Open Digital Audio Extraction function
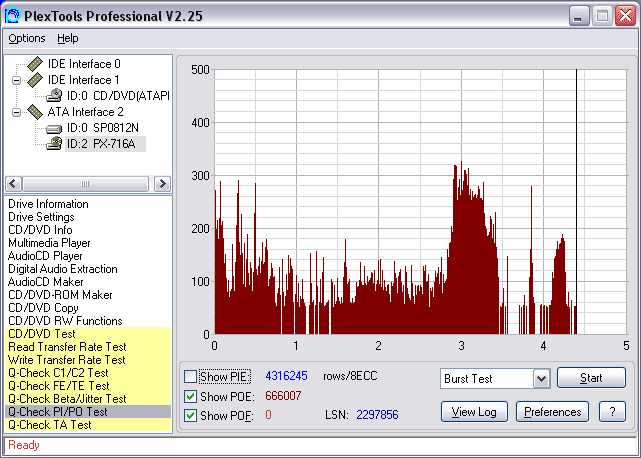This screenshot has width=641, height=458. pos(63,269)
